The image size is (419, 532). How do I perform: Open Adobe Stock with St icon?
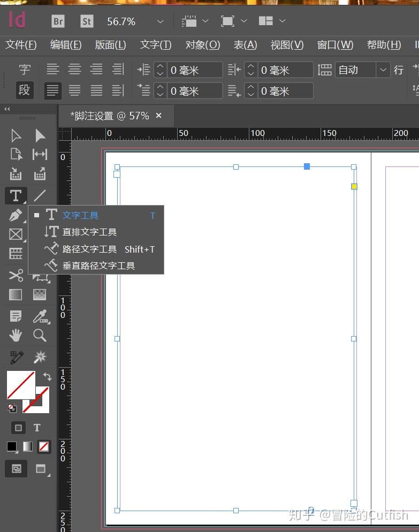pos(87,21)
